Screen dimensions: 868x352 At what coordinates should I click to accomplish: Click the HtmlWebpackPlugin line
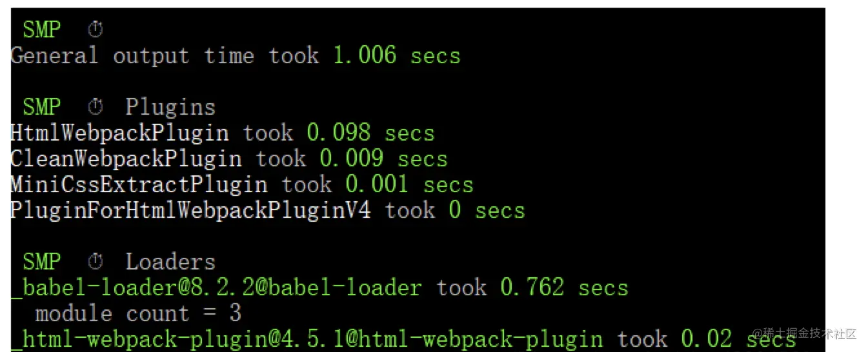223,133
